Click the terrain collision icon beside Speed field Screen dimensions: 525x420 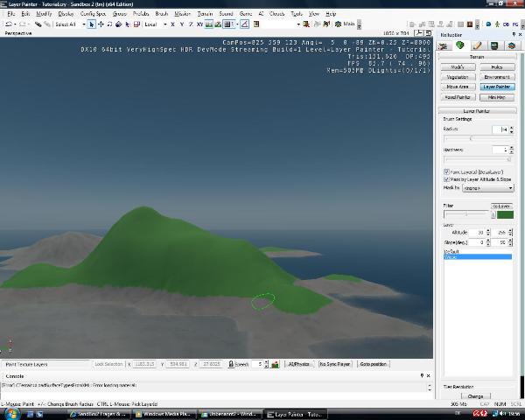tap(275, 363)
